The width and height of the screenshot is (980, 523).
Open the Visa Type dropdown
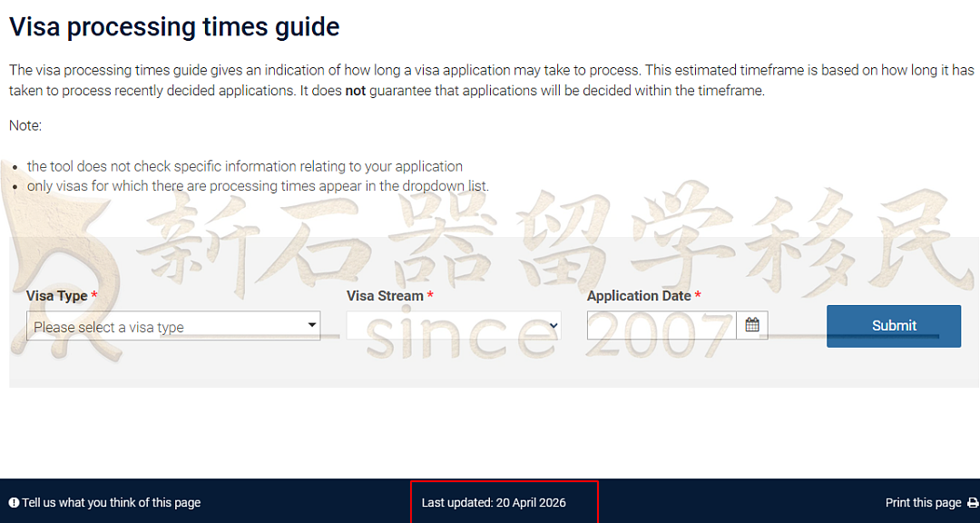173,326
